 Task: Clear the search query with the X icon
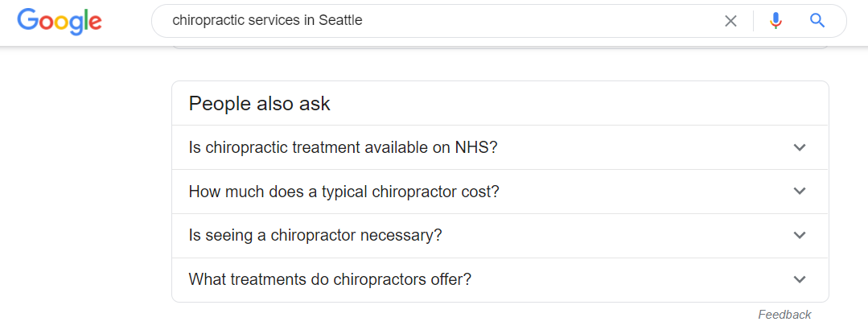pyautogui.click(x=730, y=21)
